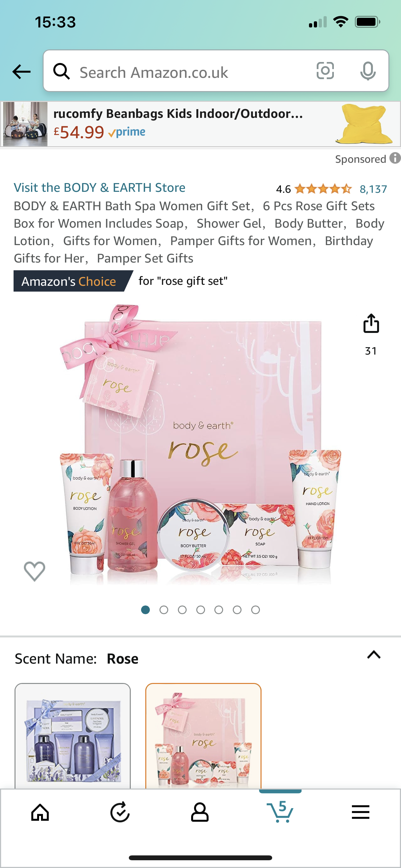Add to wishlist with heart icon

coord(34,571)
